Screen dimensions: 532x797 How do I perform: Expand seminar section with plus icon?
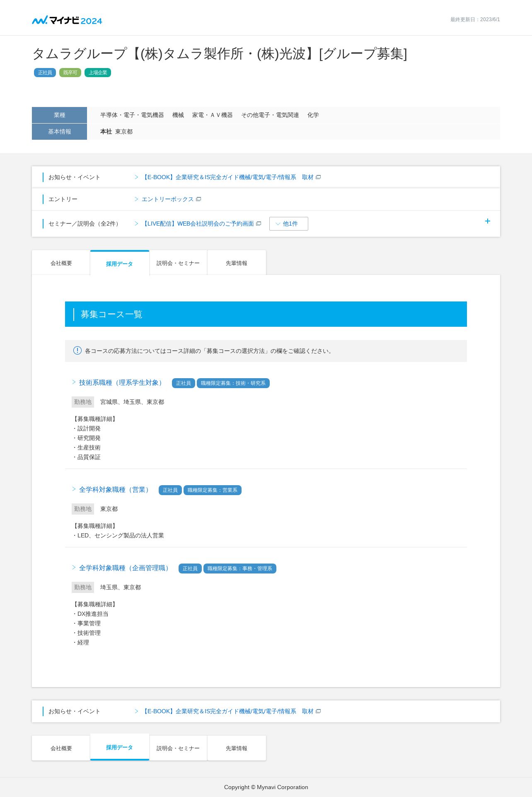pos(488,221)
